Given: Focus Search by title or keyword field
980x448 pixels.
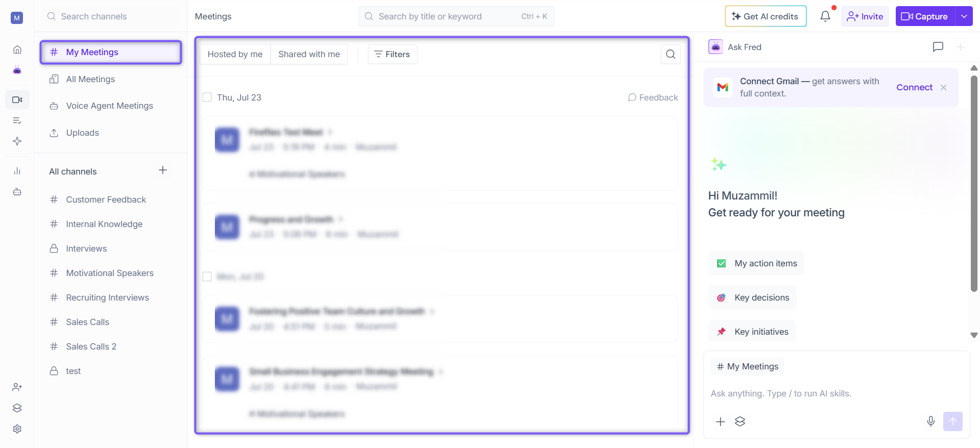Looking at the screenshot, I should click(456, 16).
